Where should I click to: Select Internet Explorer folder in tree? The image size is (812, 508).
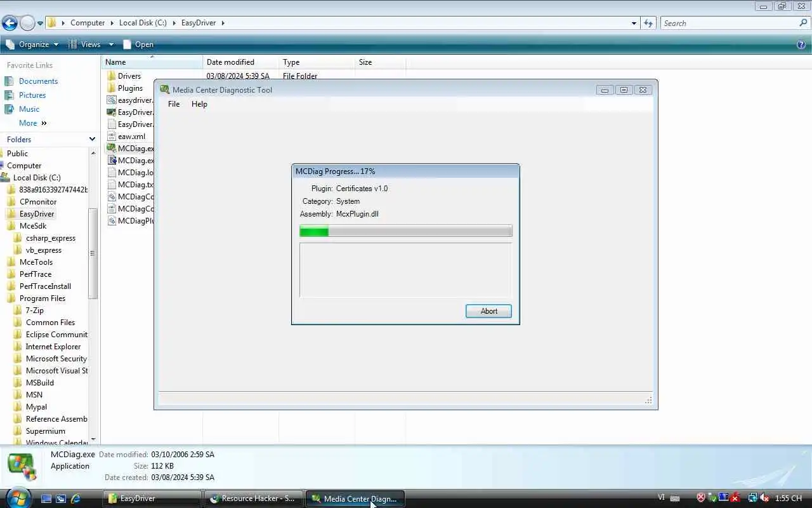[53, 347]
